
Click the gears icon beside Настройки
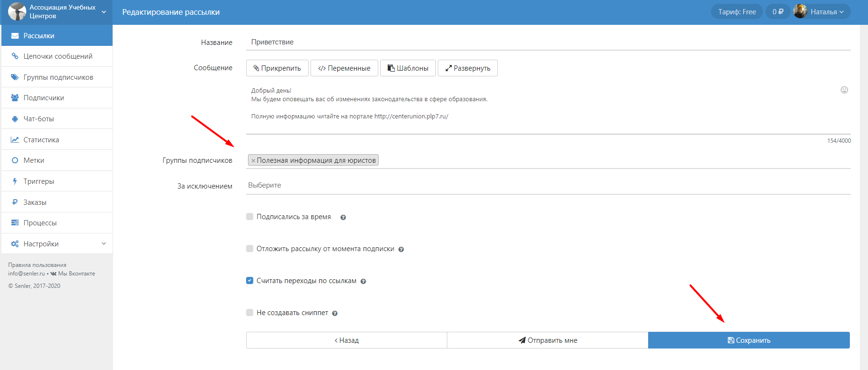tap(15, 244)
